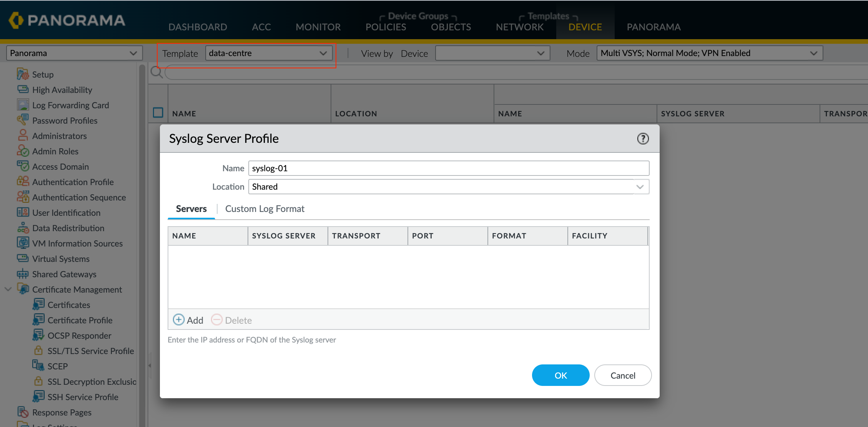Image resolution: width=868 pixels, height=427 pixels.
Task: Collapse the Certificate Management tree node
Action: (8, 289)
